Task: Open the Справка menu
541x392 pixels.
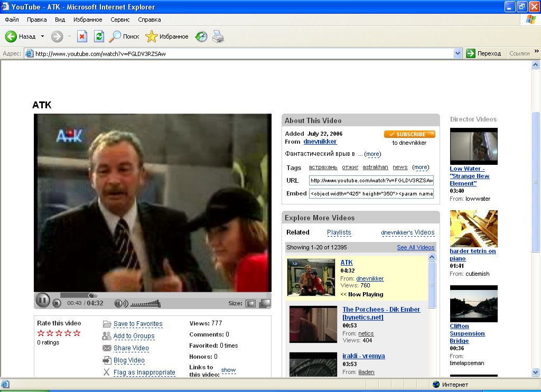Action: (x=150, y=20)
